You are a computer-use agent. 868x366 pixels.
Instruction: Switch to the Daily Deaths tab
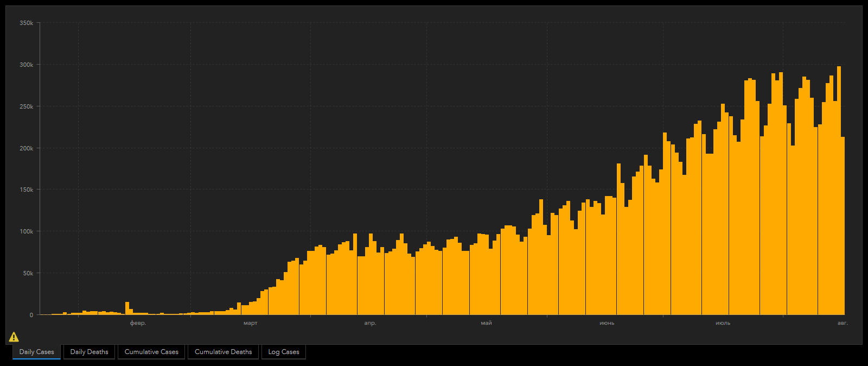(89, 352)
